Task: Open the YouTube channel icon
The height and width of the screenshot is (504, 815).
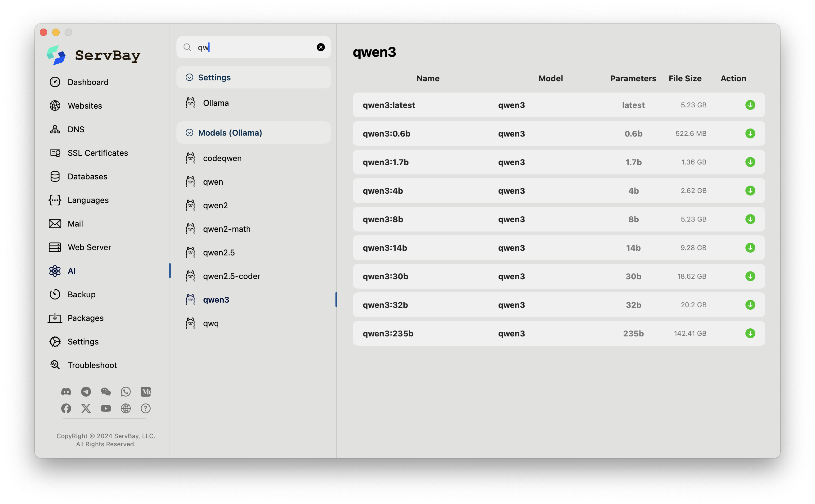Action: 106,408
